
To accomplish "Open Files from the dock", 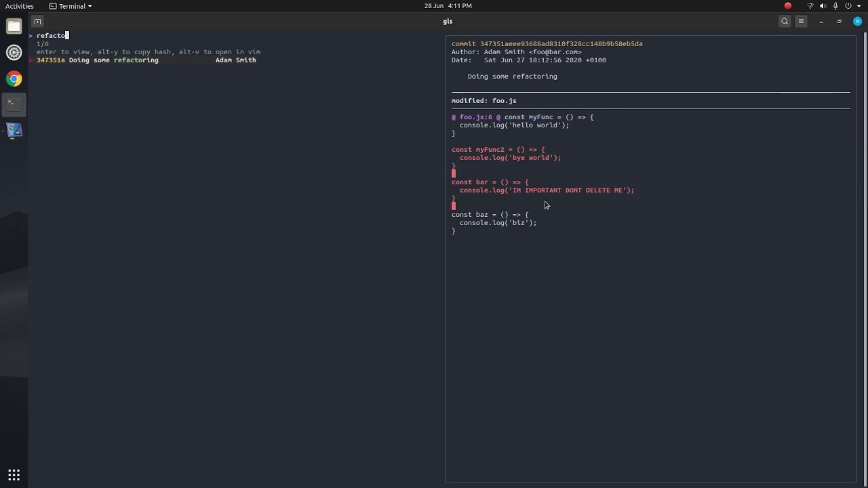I will (14, 26).
